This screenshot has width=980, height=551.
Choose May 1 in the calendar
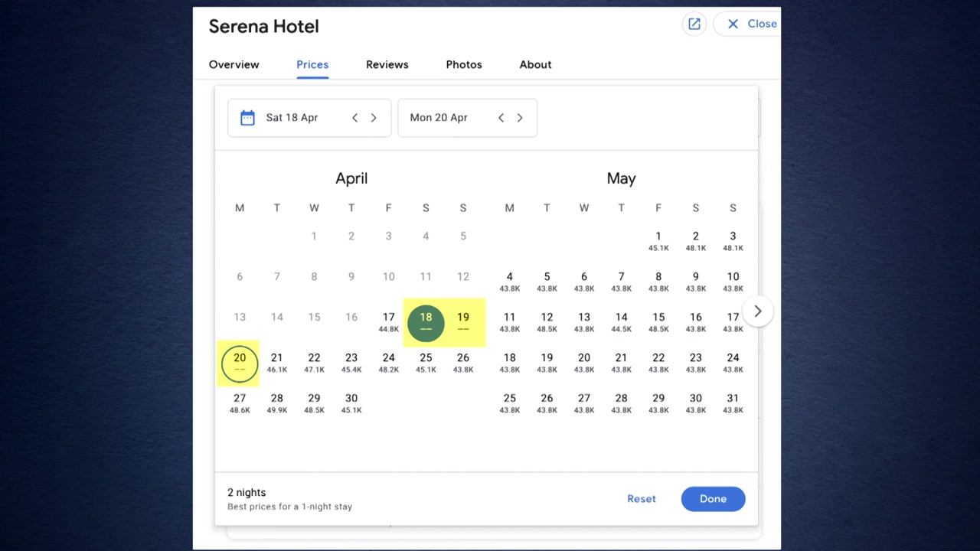658,241
